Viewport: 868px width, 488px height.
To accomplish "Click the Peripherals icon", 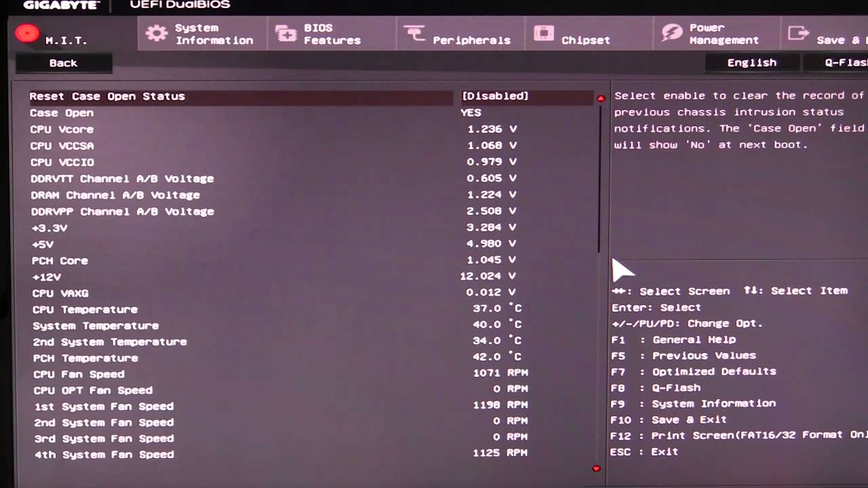I will click(x=414, y=33).
